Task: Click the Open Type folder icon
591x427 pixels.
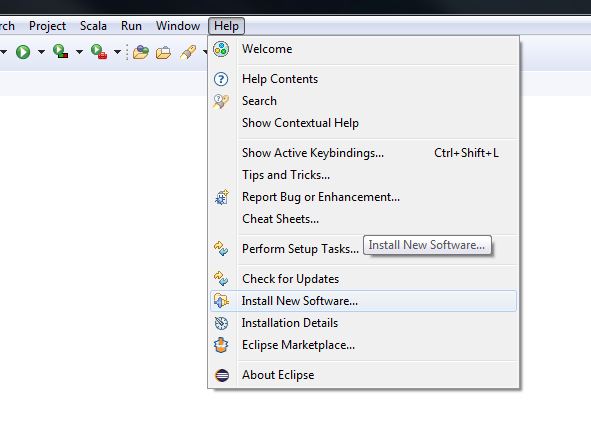Action: point(141,52)
